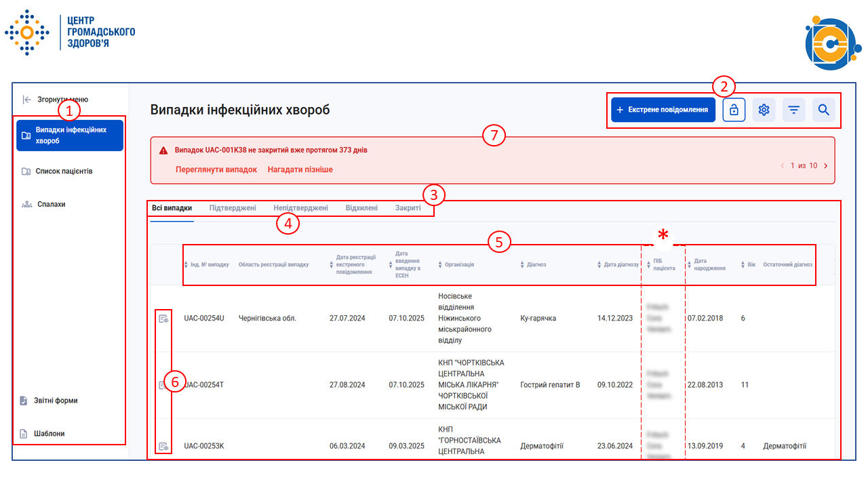Switch to the Закриті tab
868x488 pixels.
click(x=408, y=208)
